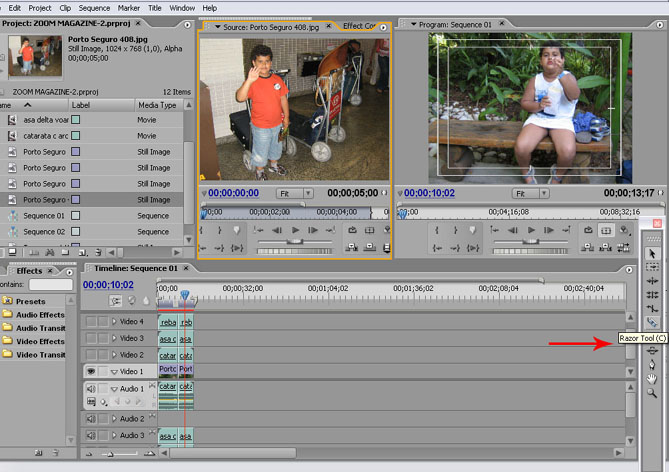Click the Track Select tool

tap(653, 267)
